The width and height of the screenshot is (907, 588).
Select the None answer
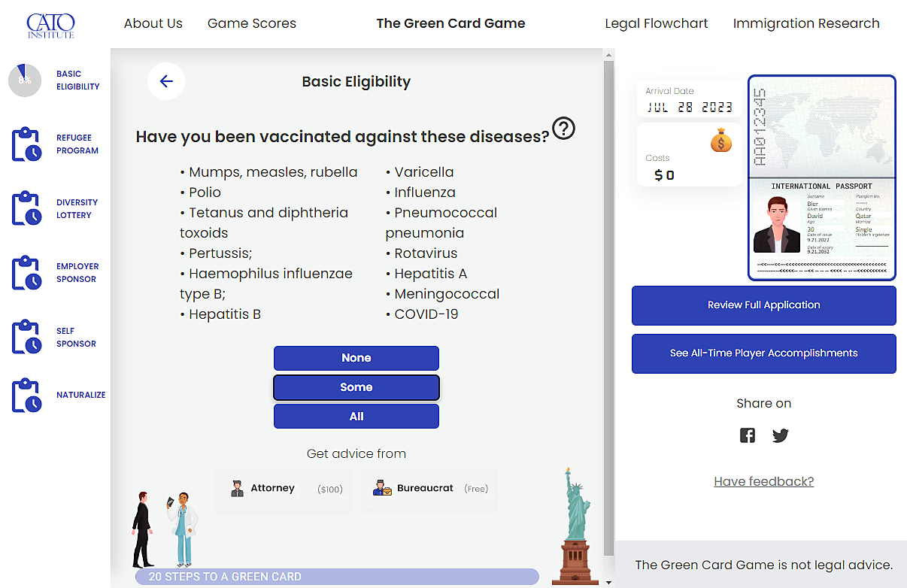click(356, 358)
